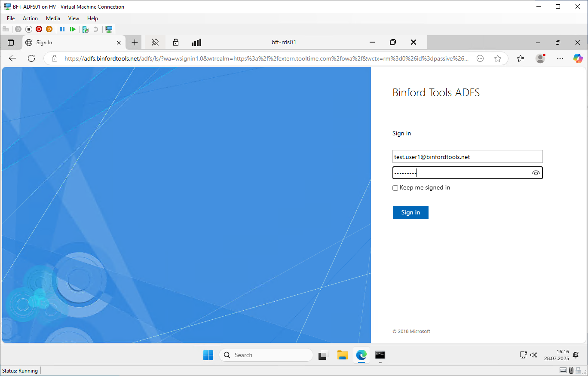Open a new browser tab
The width and height of the screenshot is (588, 376).
tap(135, 43)
